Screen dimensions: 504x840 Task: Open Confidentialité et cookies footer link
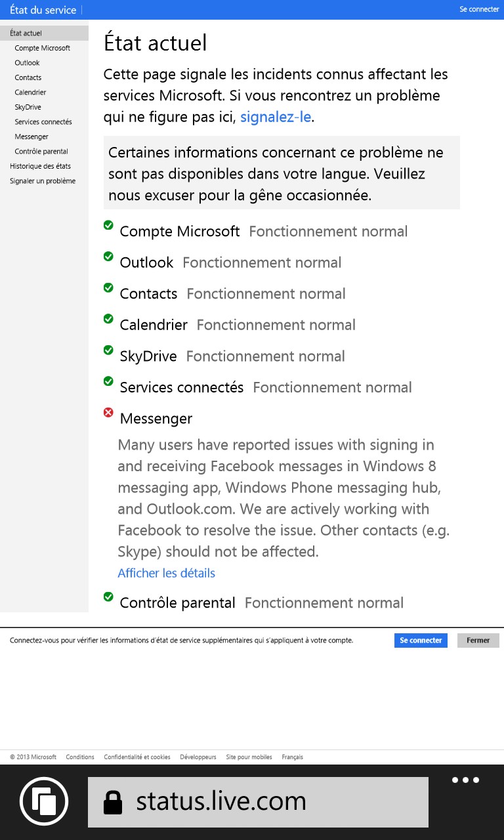pos(137,757)
